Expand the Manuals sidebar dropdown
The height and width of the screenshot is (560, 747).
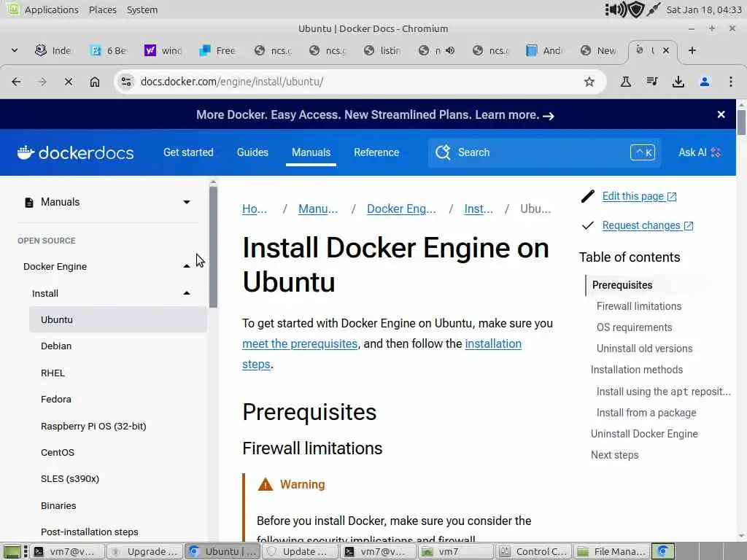pyautogui.click(x=187, y=203)
